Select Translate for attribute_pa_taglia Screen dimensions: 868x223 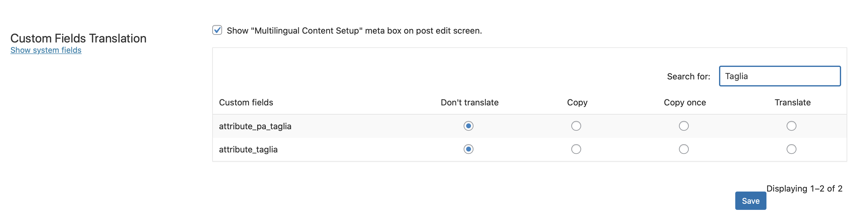tap(791, 126)
